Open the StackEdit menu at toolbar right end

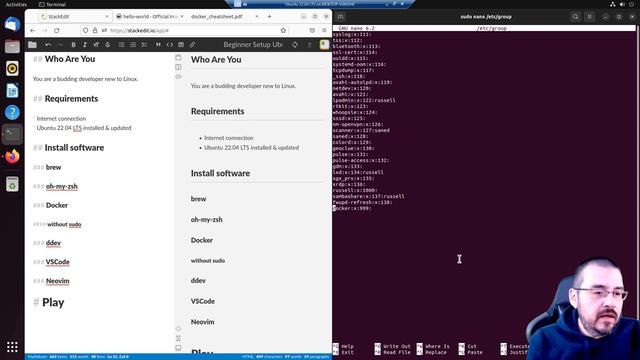pyautogui.click(x=324, y=44)
